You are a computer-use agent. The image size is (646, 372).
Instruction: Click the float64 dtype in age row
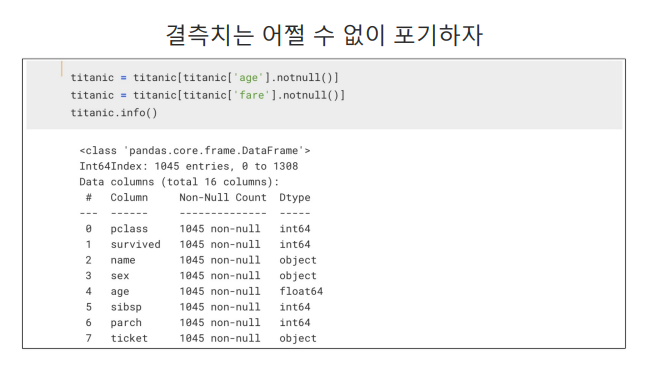[301, 291]
